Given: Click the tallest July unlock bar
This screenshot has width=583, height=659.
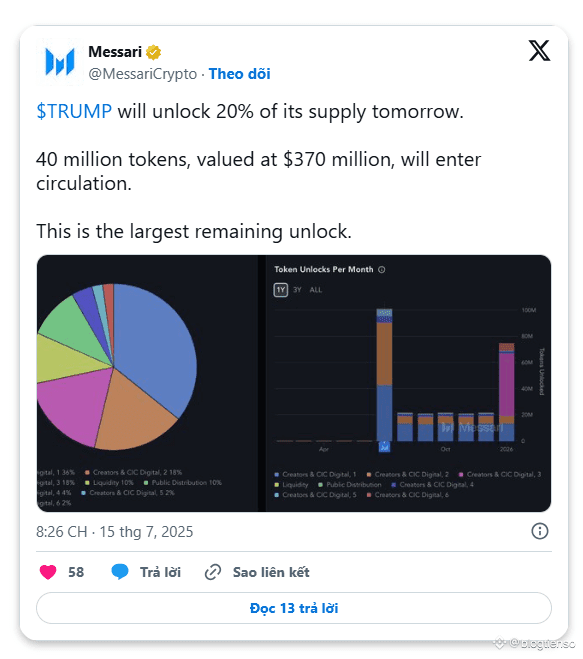Looking at the screenshot, I should [384, 375].
